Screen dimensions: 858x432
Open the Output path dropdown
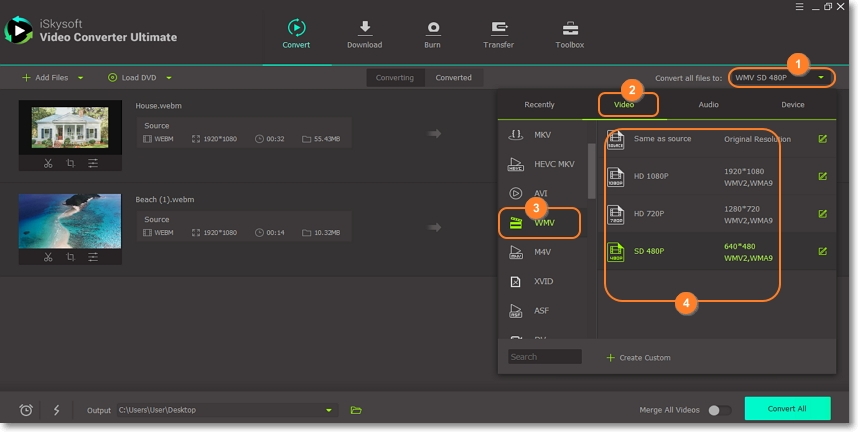(329, 410)
